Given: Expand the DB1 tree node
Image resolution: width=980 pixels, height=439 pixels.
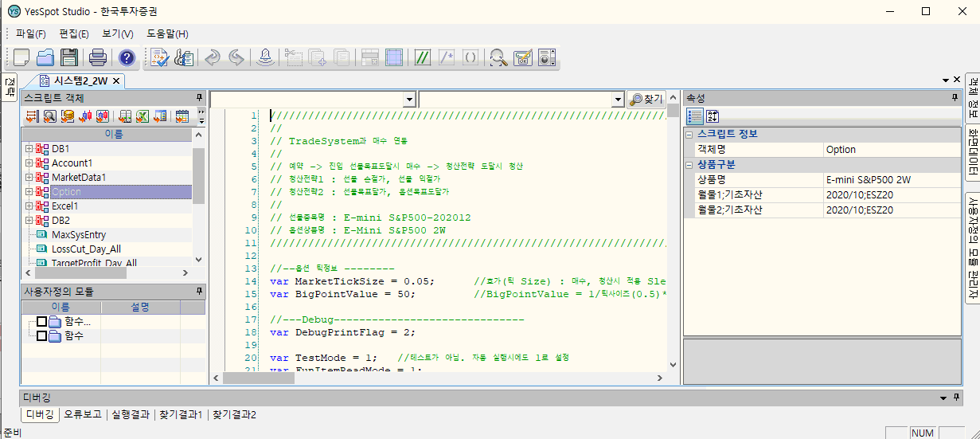Looking at the screenshot, I should (29, 149).
